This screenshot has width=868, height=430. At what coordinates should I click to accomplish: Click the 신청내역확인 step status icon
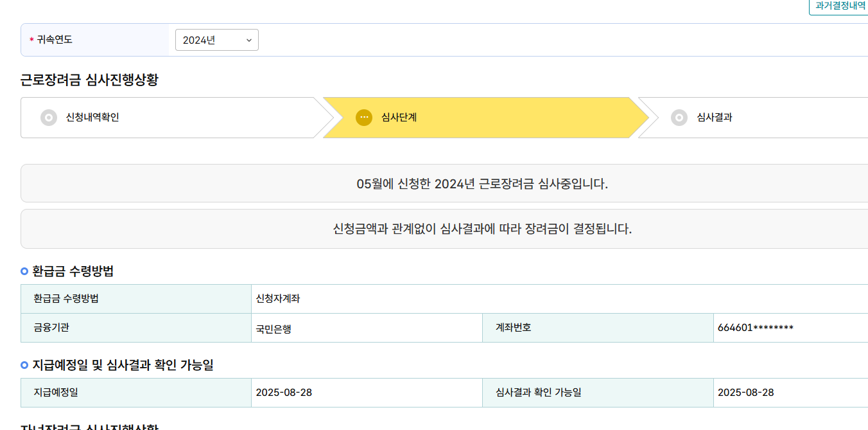click(x=49, y=118)
